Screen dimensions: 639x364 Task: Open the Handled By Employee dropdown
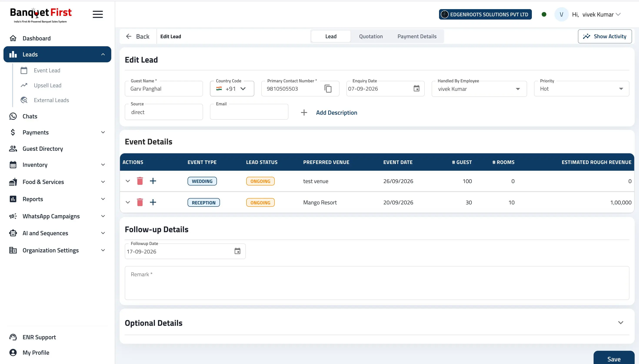click(479, 89)
